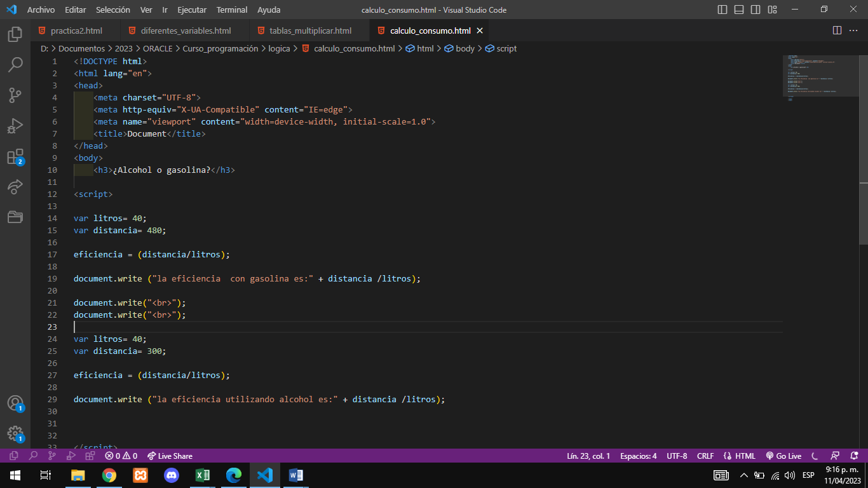The width and height of the screenshot is (868, 488).
Task: Expand the ORACLE breadcrumb
Action: pyautogui.click(x=158, y=48)
